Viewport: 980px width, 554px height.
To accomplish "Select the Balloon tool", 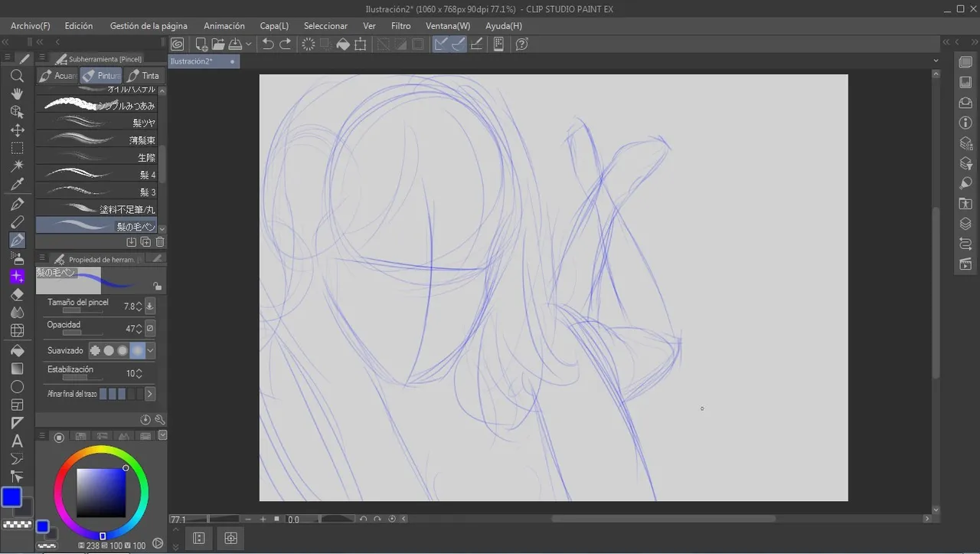I will click(x=17, y=459).
